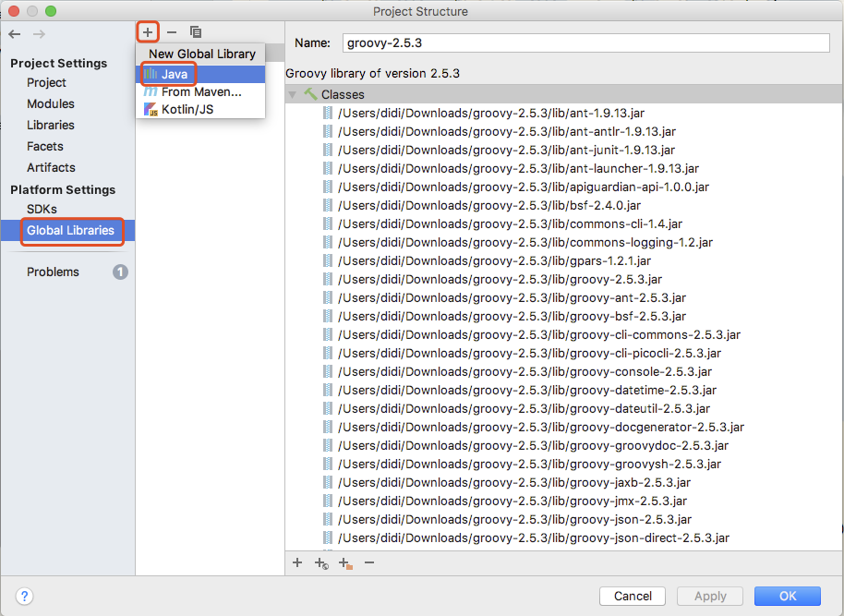Select groovy-dateutil-2.5.3.jar row
Viewport: 844px width, 616px height.
563,408
